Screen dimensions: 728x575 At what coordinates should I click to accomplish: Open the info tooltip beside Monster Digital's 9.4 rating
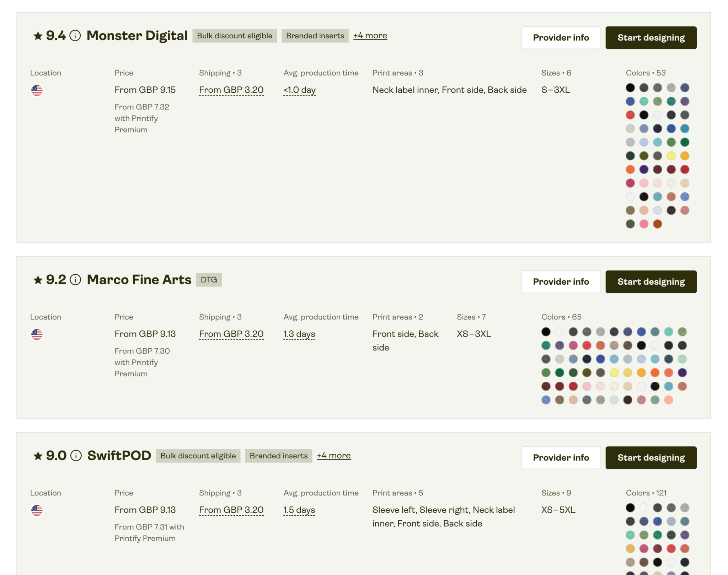coord(75,36)
